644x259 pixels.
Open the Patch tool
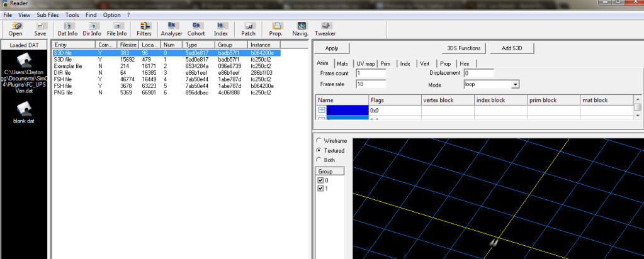(248, 29)
